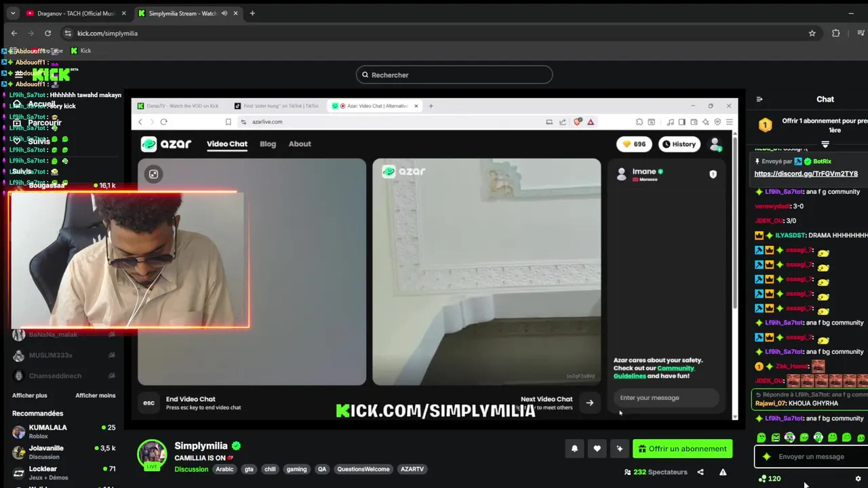Screen dimensions: 868x488
Task: Click the Azar logo in stream
Action: coord(166,144)
